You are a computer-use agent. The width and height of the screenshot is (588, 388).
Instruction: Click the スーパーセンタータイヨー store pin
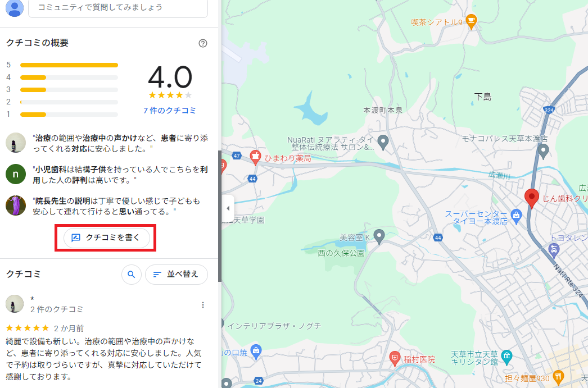515,214
